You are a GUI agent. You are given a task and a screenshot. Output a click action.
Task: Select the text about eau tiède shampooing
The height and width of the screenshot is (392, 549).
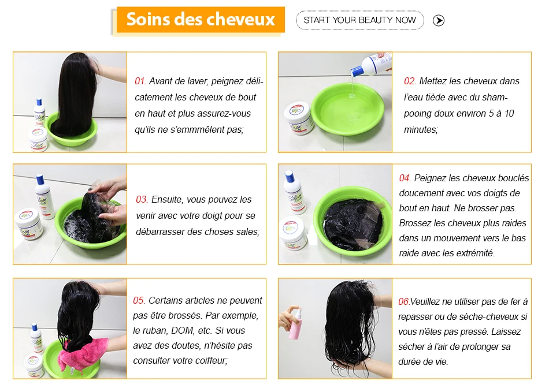462,105
